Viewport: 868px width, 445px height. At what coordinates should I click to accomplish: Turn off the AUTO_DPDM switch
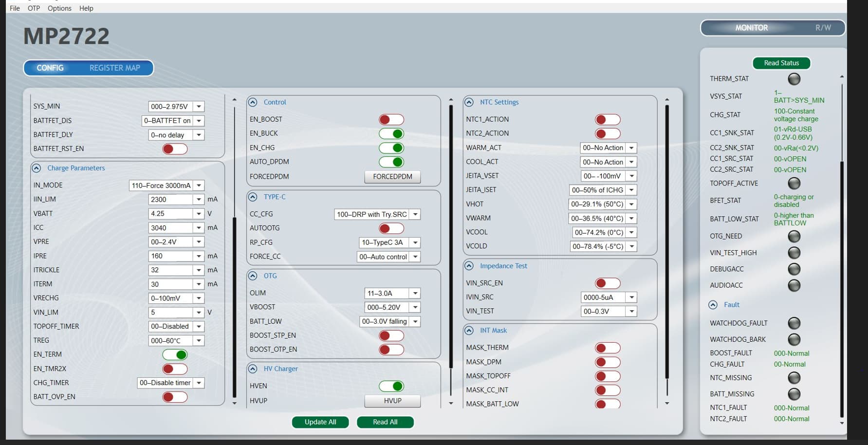(391, 162)
